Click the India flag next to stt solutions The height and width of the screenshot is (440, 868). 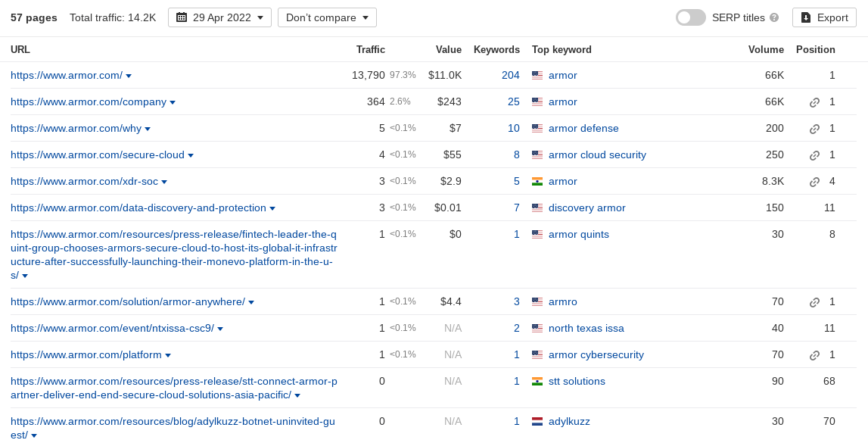point(537,381)
